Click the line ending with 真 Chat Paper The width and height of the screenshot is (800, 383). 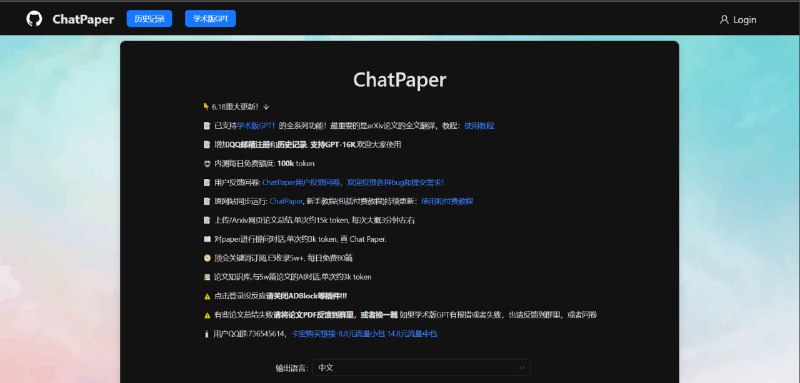coord(295,239)
